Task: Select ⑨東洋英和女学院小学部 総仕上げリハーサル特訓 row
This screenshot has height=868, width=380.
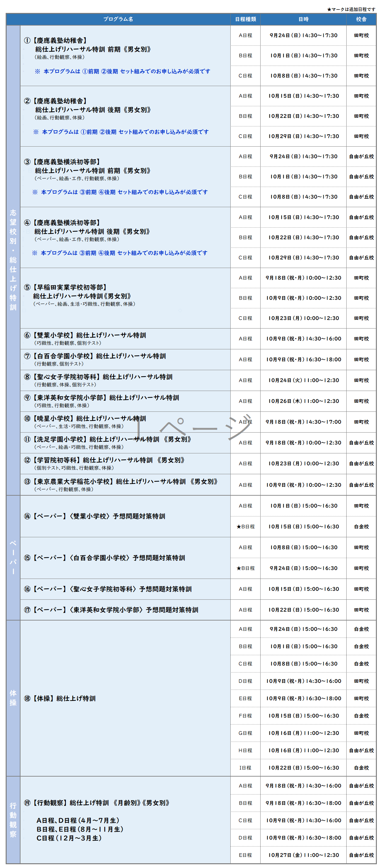Action: [x=125, y=401]
